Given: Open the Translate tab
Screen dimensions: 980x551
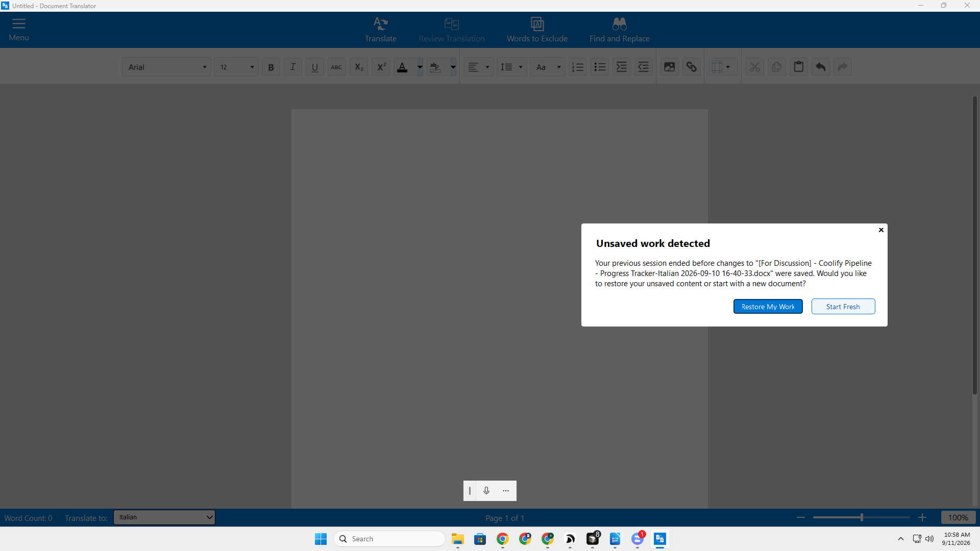Looking at the screenshot, I should pos(380,30).
